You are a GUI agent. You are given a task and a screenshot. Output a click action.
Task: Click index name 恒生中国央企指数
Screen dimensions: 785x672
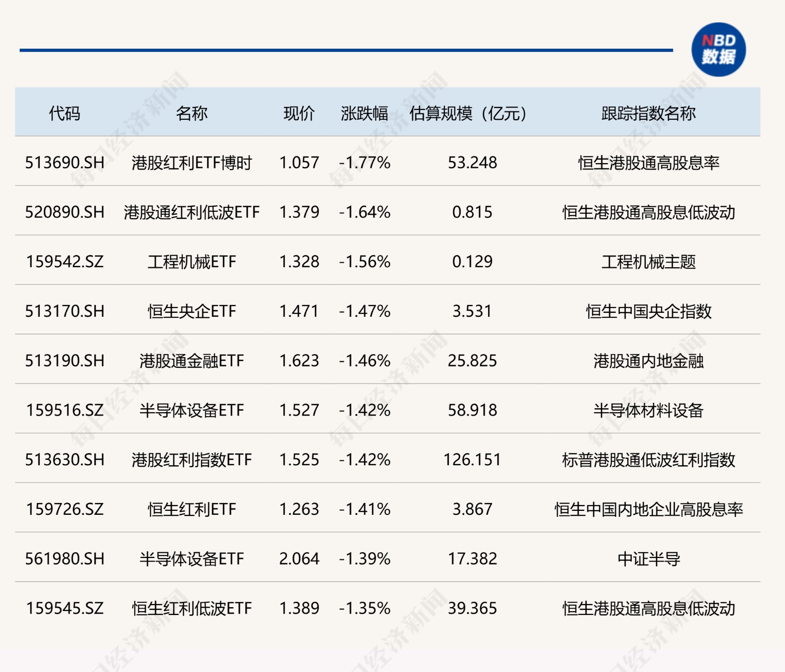point(648,311)
